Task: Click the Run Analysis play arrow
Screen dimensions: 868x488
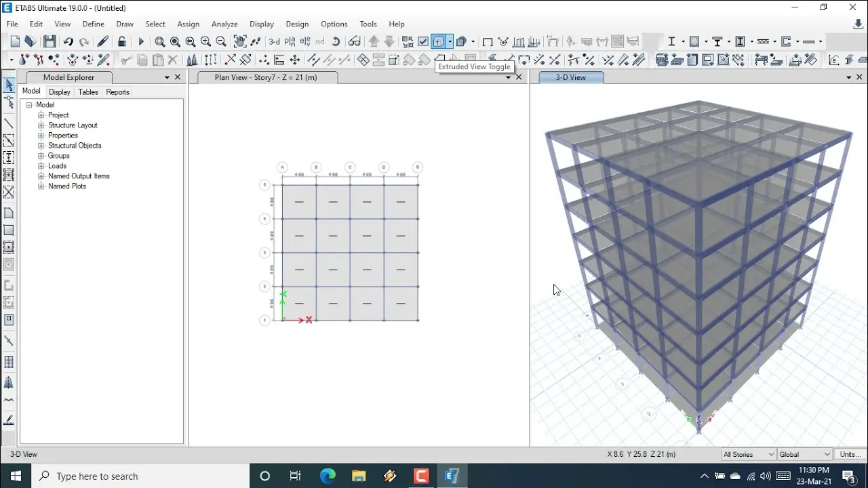Action: [141, 42]
